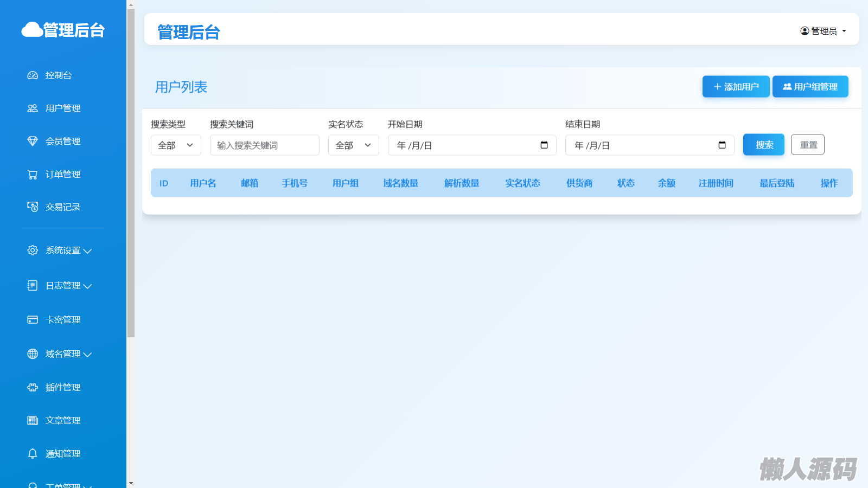The image size is (868, 488).
Task: Click the diamond icon beside 会员管理
Action: coord(33,142)
